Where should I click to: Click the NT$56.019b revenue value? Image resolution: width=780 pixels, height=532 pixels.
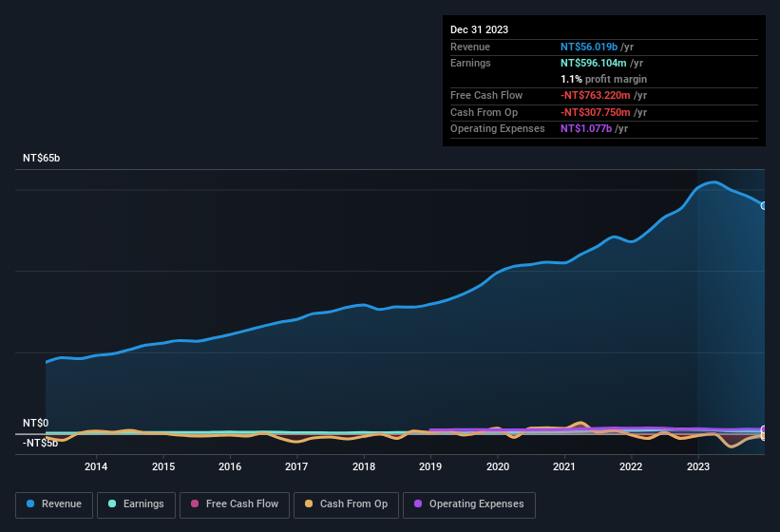tap(589, 47)
